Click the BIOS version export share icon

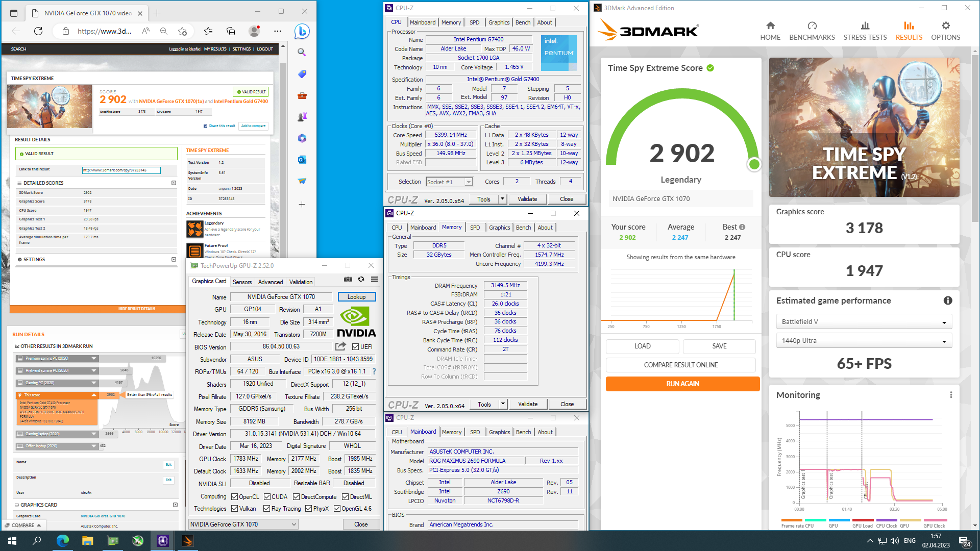pos(340,346)
